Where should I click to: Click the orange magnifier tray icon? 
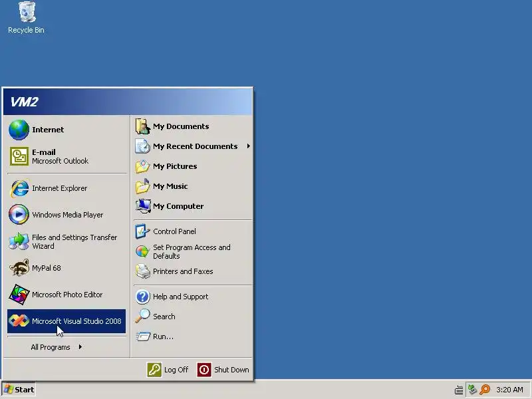tap(485, 390)
